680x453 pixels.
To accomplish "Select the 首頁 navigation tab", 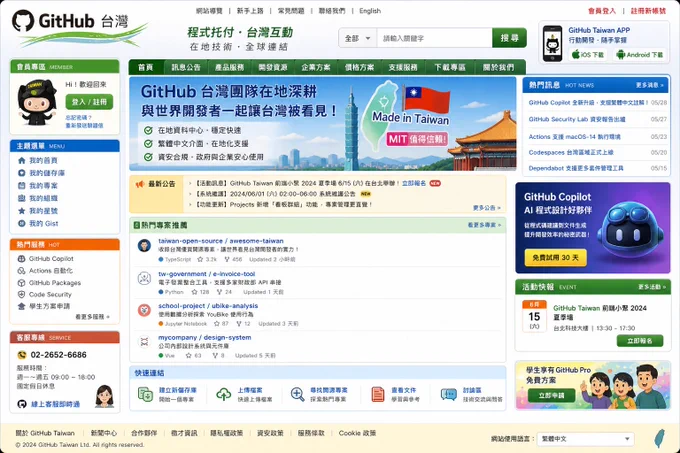I will click(146, 67).
